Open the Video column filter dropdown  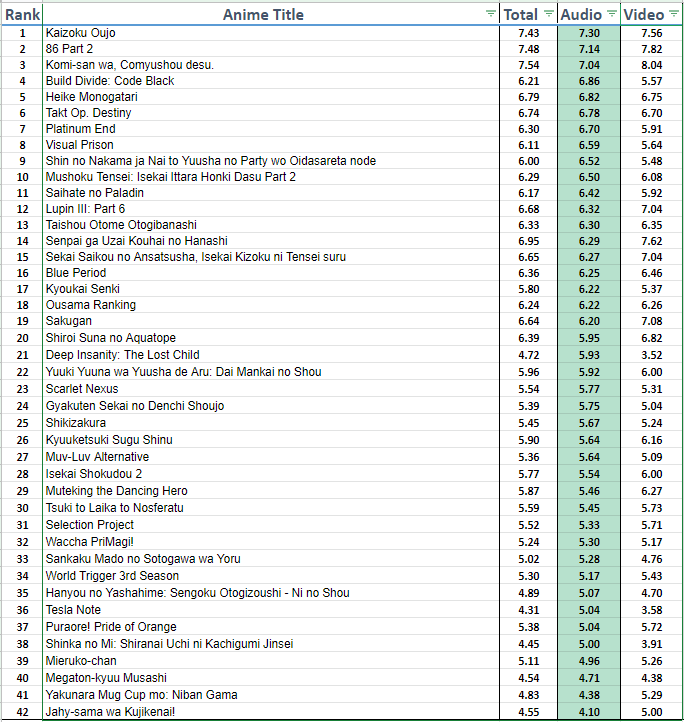(x=674, y=14)
